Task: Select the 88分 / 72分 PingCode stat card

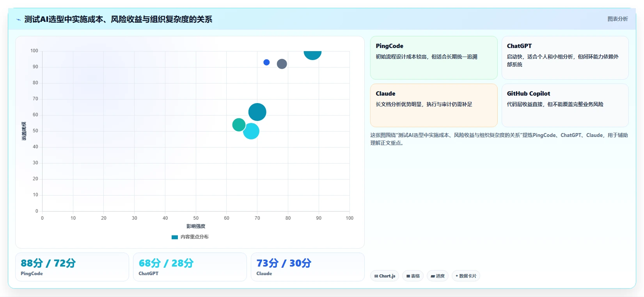Action: click(72, 267)
